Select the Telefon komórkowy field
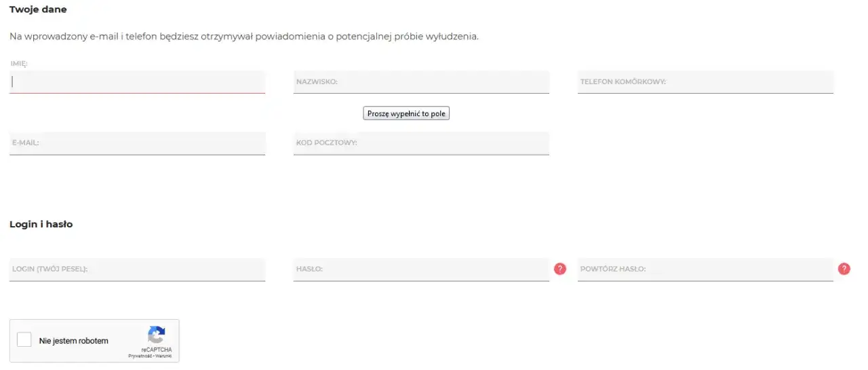 point(705,82)
